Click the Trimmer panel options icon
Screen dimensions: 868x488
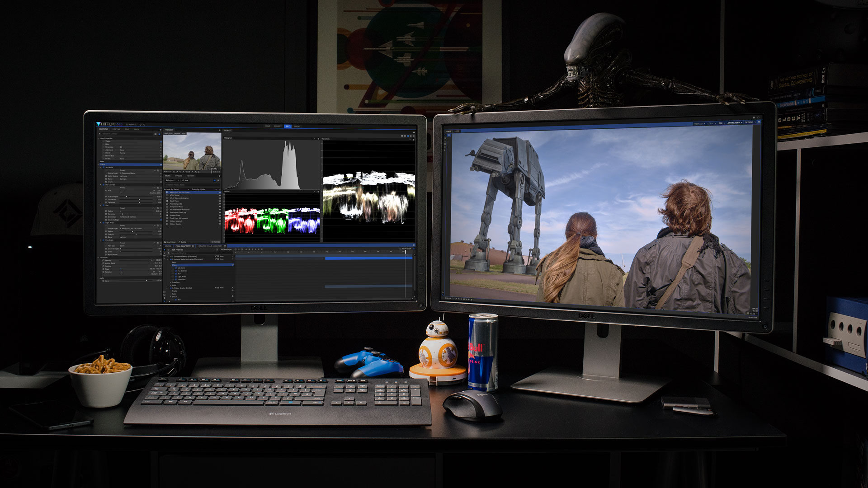[x=220, y=130]
